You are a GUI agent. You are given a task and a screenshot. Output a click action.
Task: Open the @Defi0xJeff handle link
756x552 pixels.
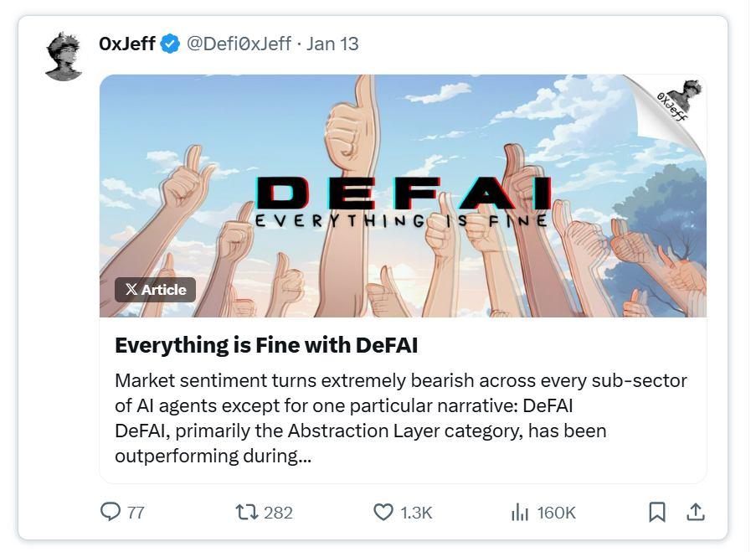pyautogui.click(x=239, y=44)
